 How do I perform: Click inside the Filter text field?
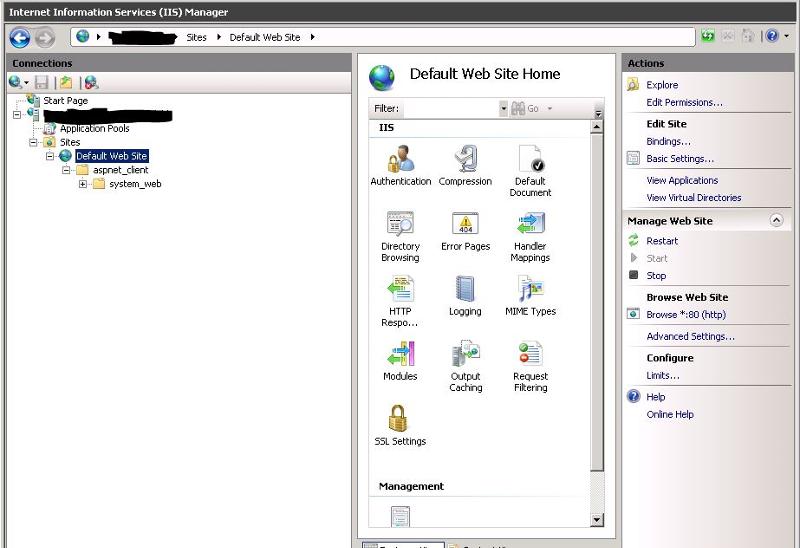pyautogui.click(x=451, y=109)
